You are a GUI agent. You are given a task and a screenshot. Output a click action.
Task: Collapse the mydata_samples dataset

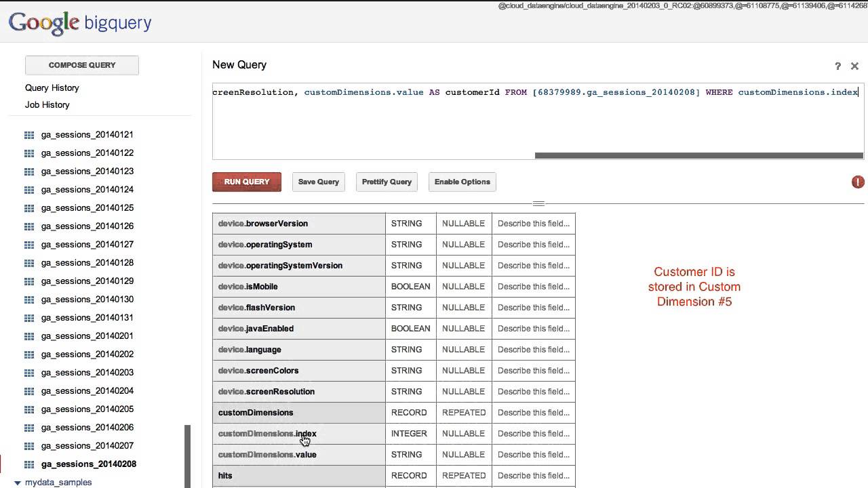18,483
